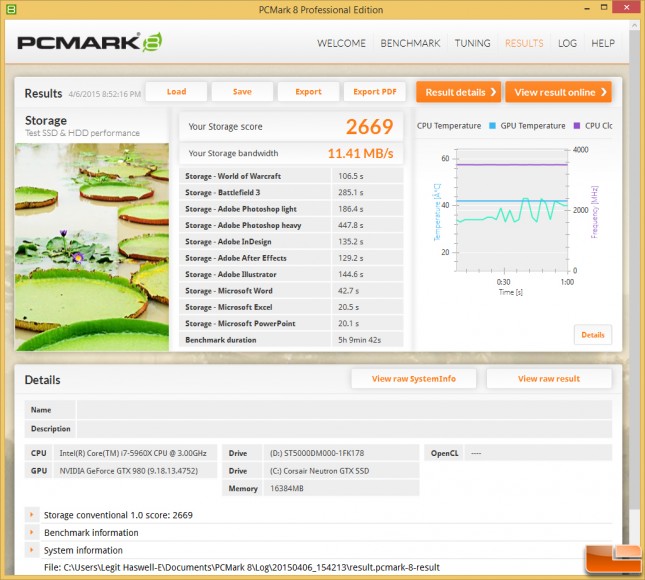Click the temperature chart plot area
The image size is (645, 580).
(512, 210)
